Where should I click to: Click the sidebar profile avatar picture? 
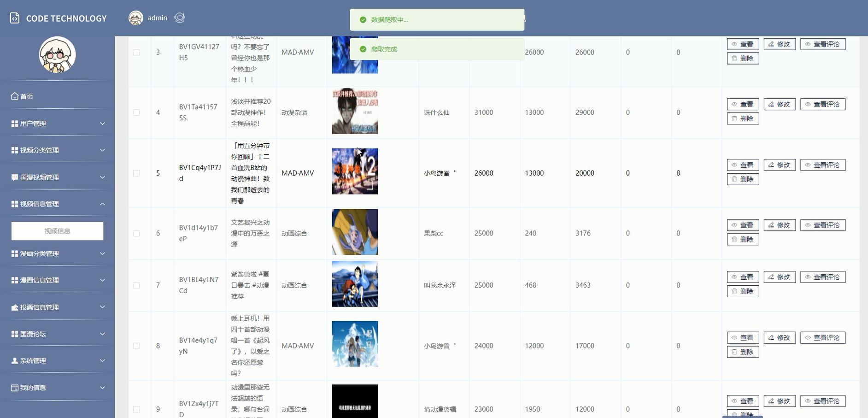[x=57, y=55]
